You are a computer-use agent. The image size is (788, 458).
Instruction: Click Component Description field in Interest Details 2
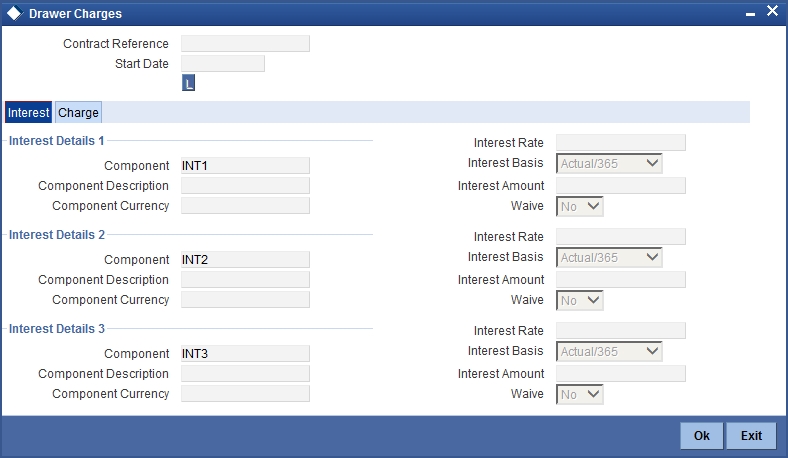[245, 280]
